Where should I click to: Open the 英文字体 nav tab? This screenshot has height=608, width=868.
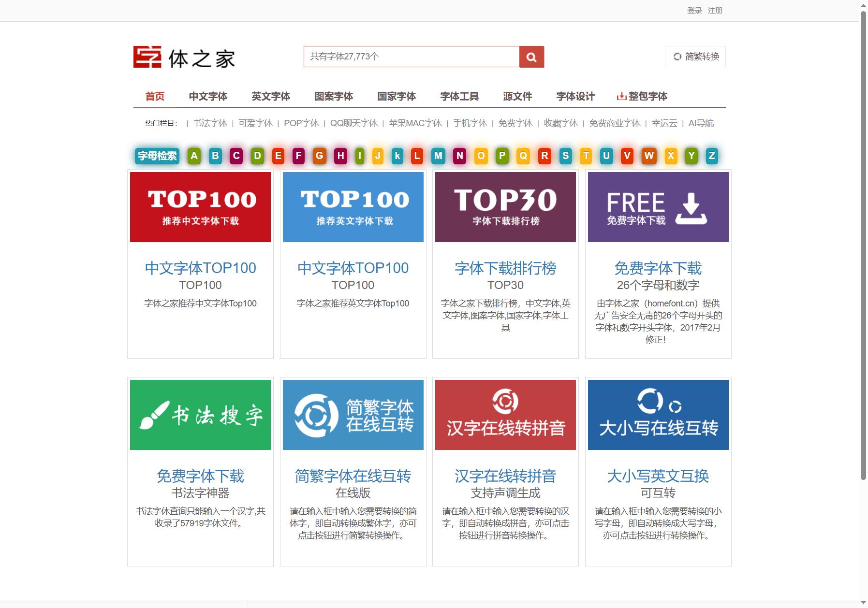(271, 96)
